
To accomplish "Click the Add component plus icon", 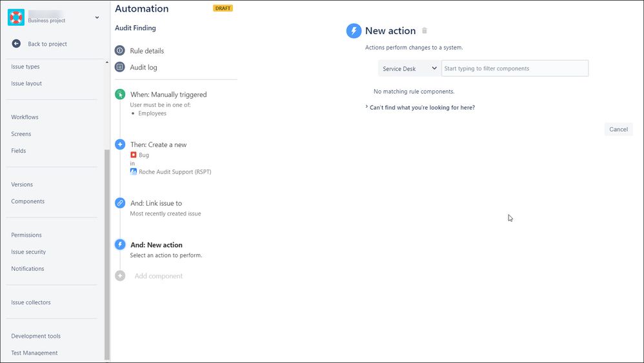I will tap(120, 275).
